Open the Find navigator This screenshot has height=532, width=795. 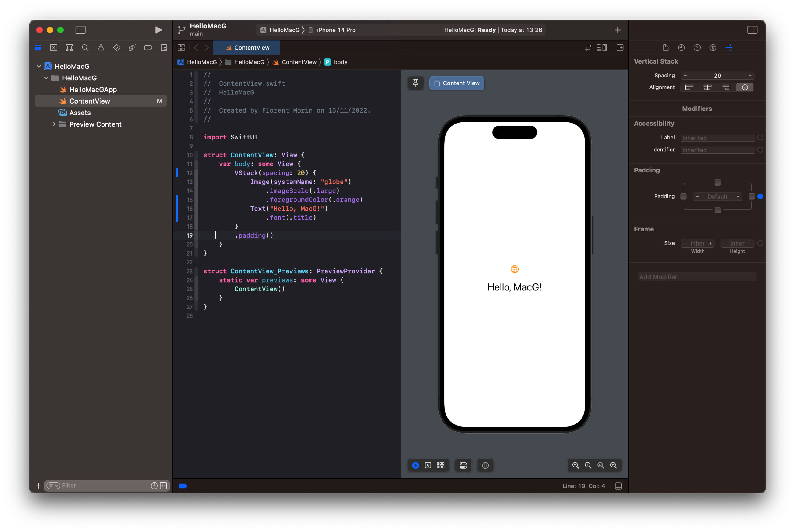(85, 47)
